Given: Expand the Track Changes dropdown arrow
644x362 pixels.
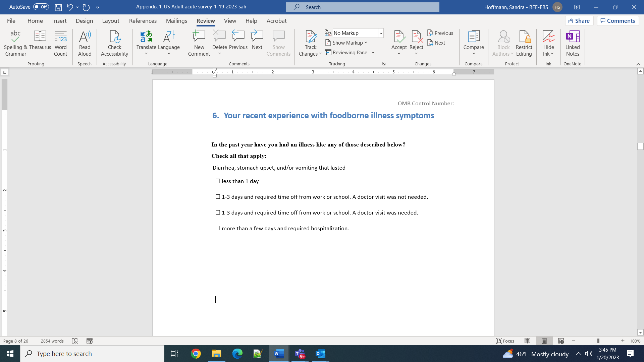Looking at the screenshot, I should point(320,54).
